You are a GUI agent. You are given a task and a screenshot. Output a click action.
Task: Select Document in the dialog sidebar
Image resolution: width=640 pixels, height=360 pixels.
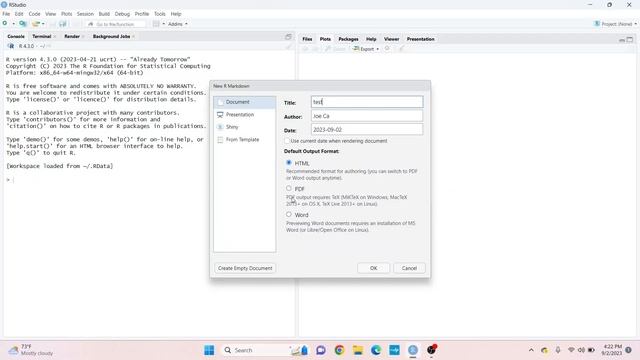pyautogui.click(x=244, y=102)
